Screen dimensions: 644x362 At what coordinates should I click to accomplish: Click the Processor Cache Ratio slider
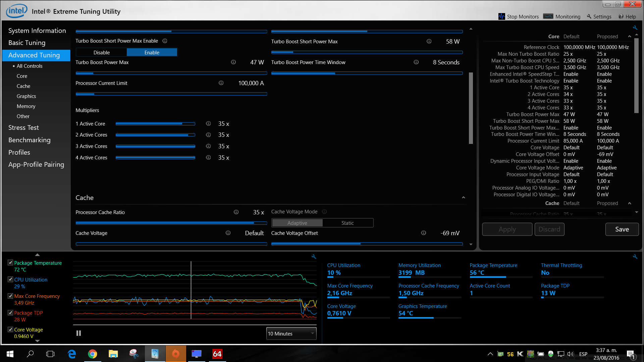pos(171,223)
